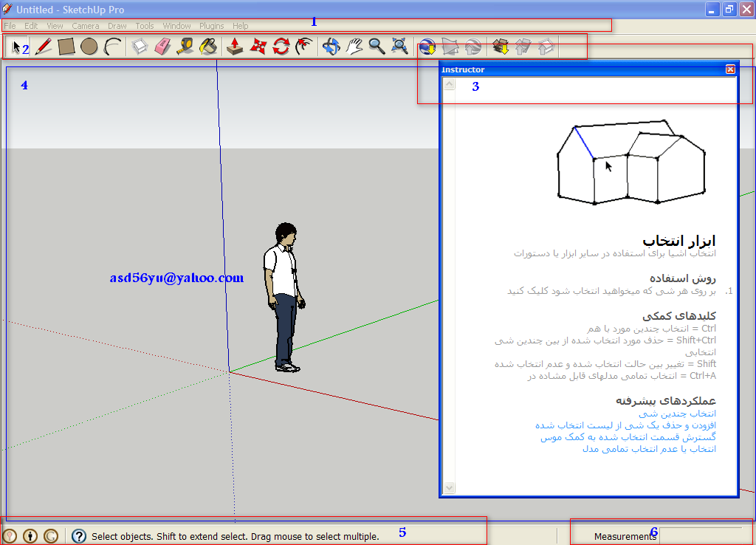Click the Toggle Terrain icon

450,47
